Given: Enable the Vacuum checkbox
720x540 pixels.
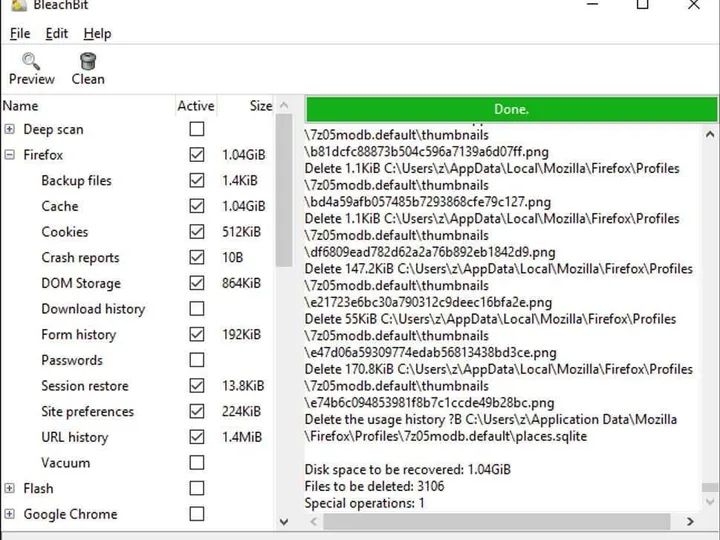Looking at the screenshot, I should 197,462.
